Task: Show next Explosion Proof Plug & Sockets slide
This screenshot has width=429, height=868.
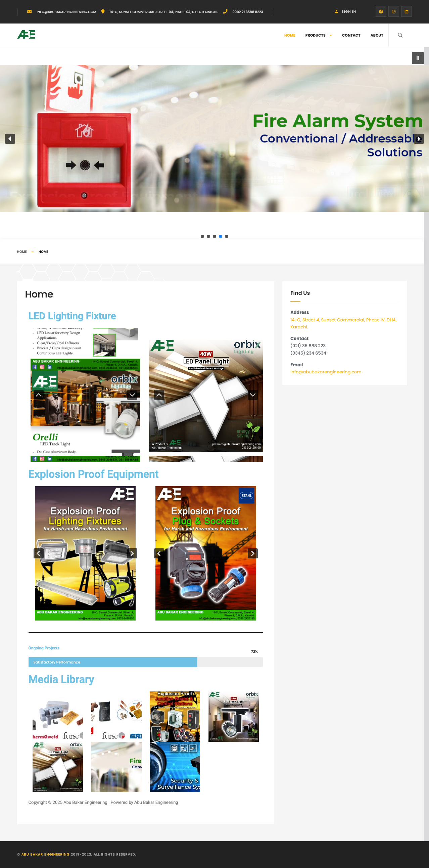Action: (x=252, y=553)
